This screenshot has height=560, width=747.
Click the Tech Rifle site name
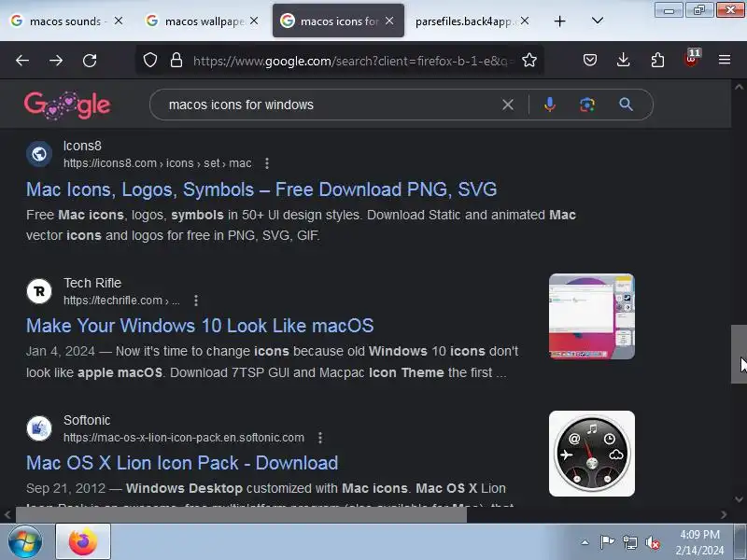coord(92,283)
